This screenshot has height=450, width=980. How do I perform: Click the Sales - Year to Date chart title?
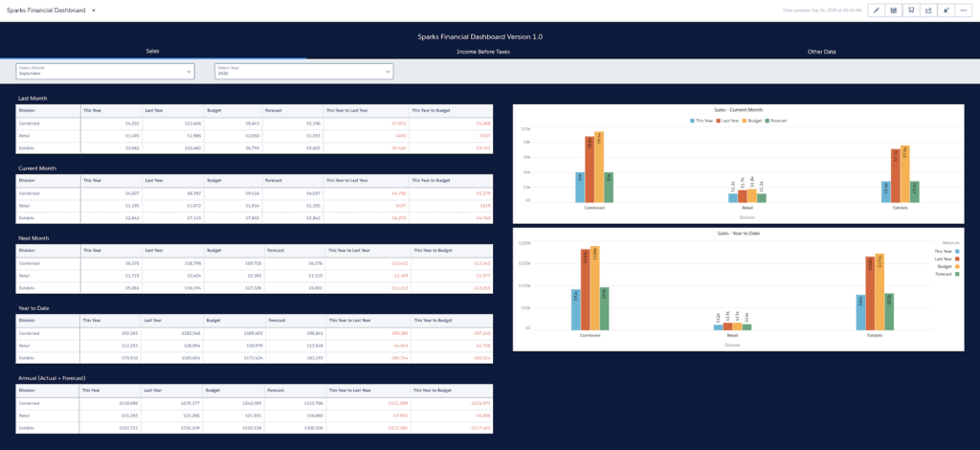[738, 233]
